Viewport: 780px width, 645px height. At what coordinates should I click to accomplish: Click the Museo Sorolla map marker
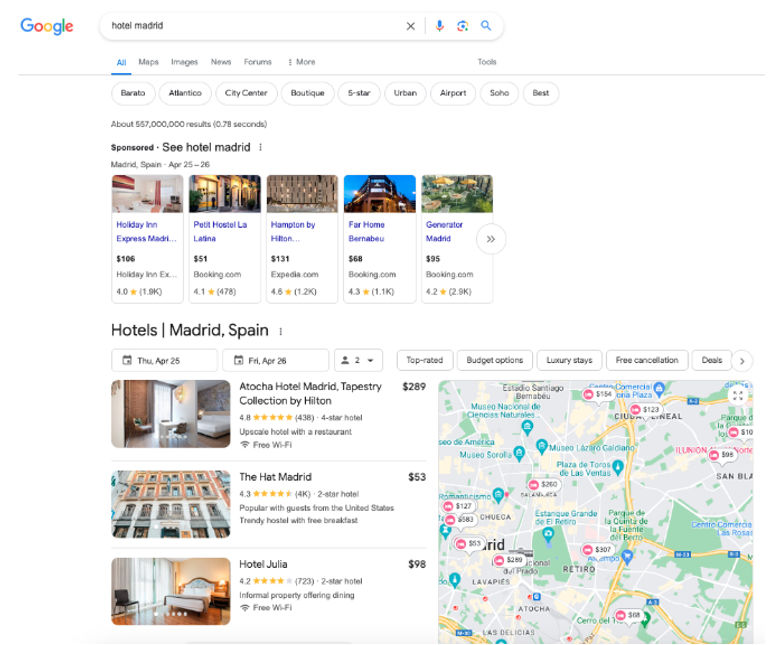(519, 453)
